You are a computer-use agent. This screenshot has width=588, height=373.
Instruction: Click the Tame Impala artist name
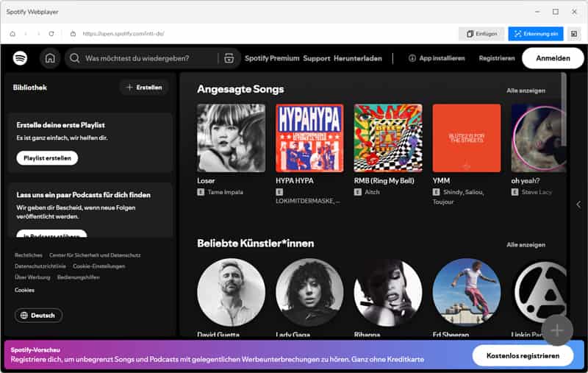(226, 192)
